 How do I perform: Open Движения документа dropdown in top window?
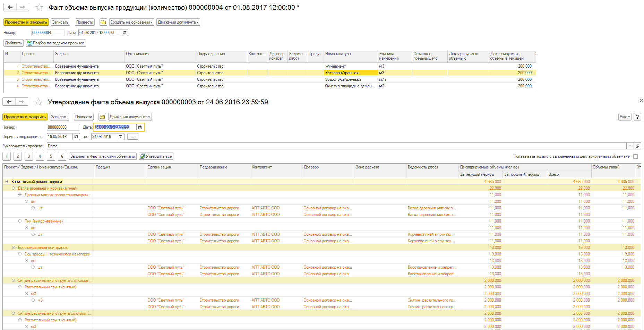point(178,22)
